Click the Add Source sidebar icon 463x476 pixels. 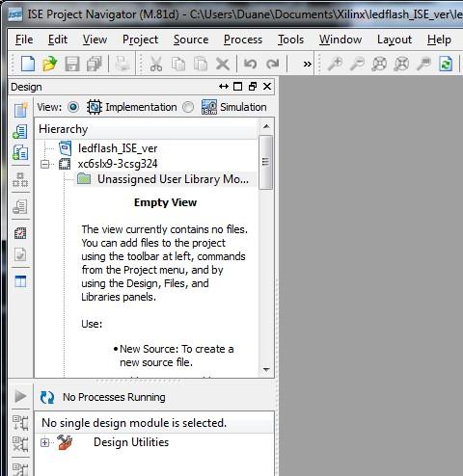(x=20, y=132)
